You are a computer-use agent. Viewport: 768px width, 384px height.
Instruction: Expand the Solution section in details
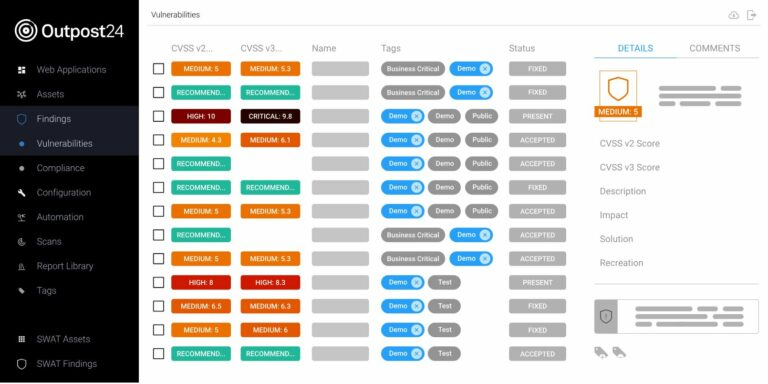click(616, 239)
